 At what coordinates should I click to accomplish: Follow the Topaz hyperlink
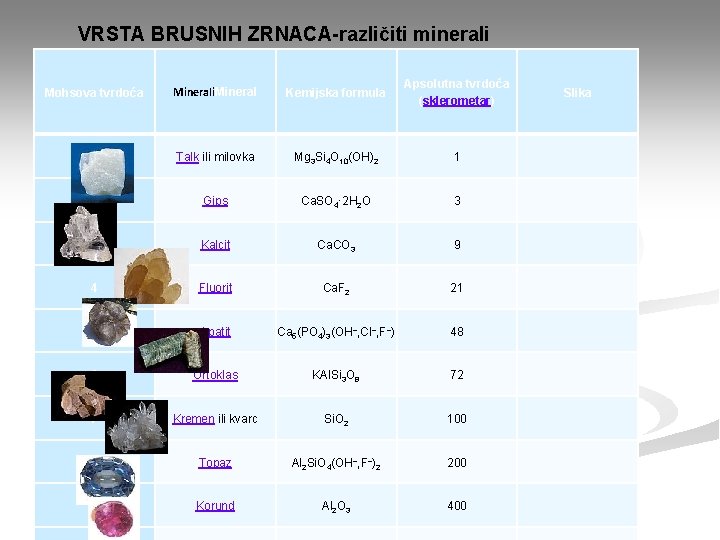click(215, 462)
